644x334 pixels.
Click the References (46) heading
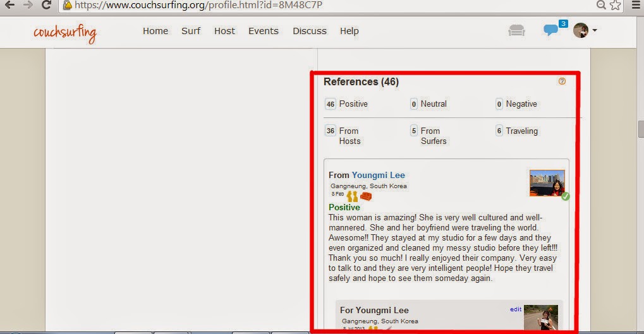click(361, 81)
